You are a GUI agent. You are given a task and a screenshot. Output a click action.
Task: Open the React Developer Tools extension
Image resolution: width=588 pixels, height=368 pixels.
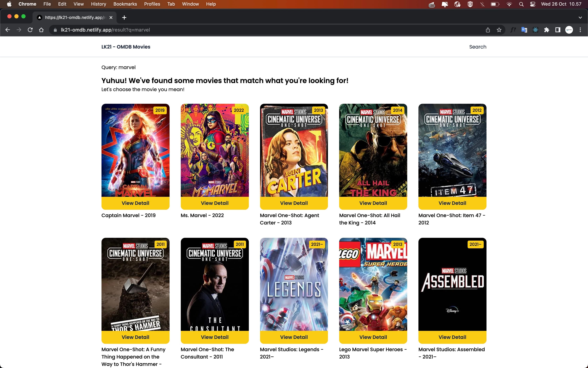(x=535, y=30)
